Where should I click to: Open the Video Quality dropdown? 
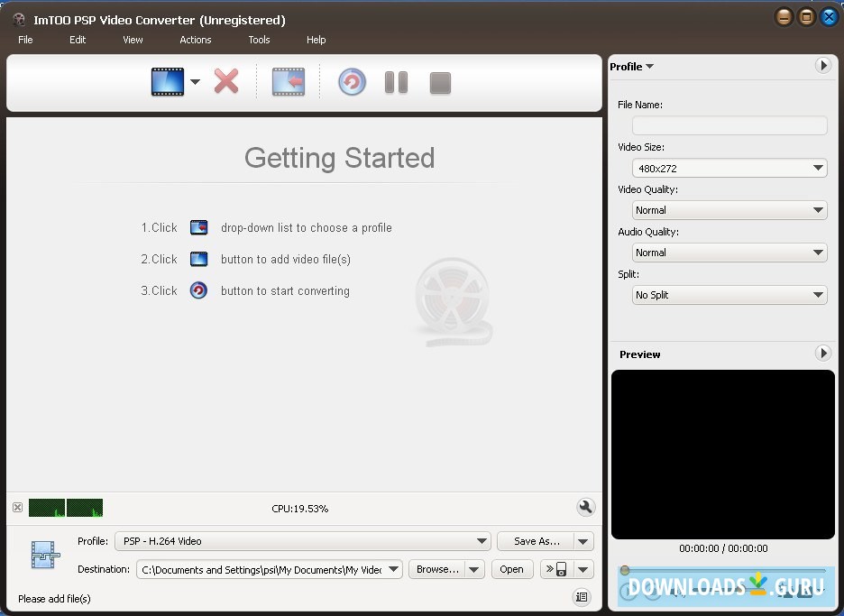[729, 210]
